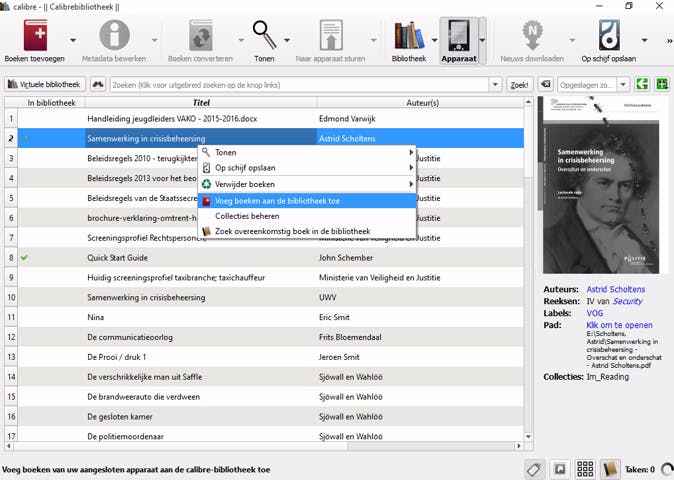Open Metadata bewerken info icon
The image size is (674, 480).
tap(114, 35)
